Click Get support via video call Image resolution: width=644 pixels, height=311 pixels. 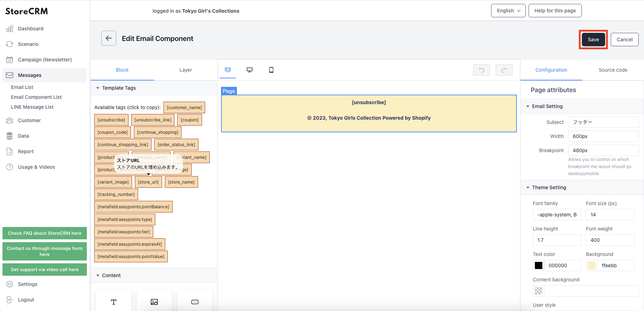pos(44,269)
